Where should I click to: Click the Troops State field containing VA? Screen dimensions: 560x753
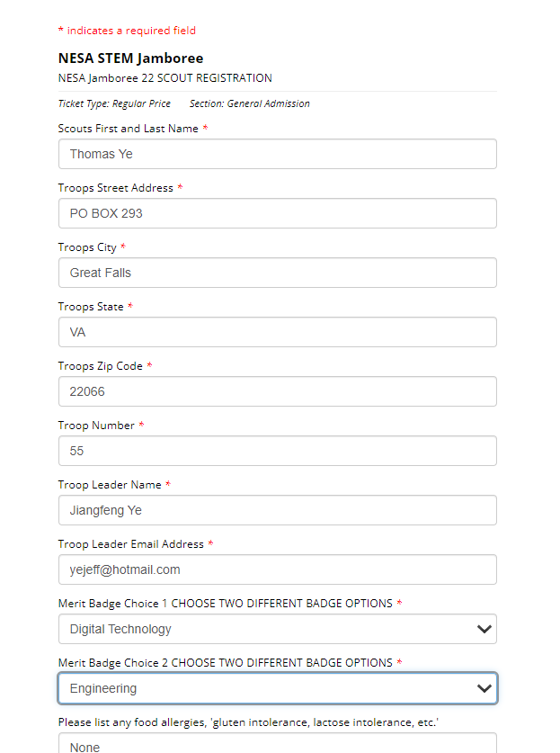click(277, 332)
